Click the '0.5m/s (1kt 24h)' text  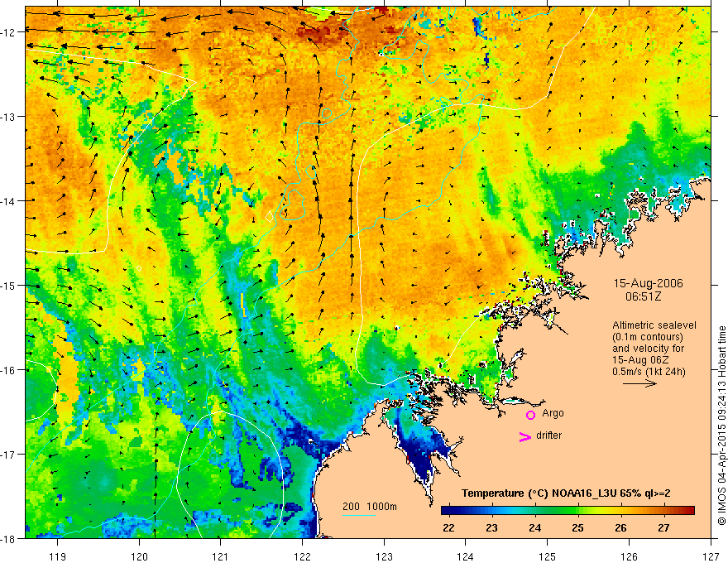[649, 372]
